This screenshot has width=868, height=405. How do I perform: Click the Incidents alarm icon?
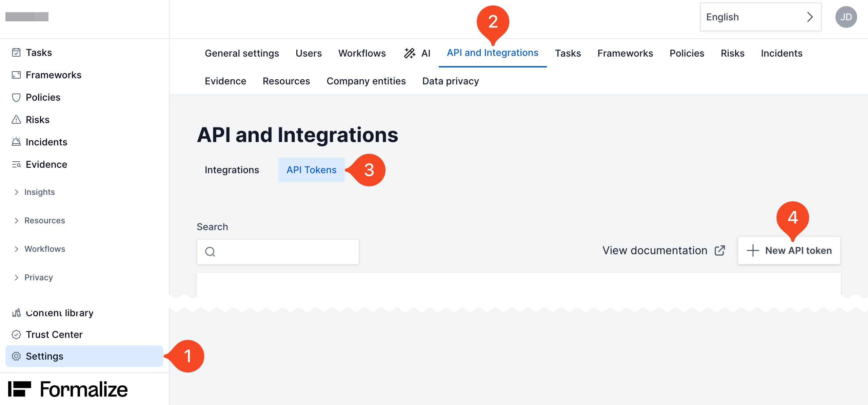coord(16,142)
